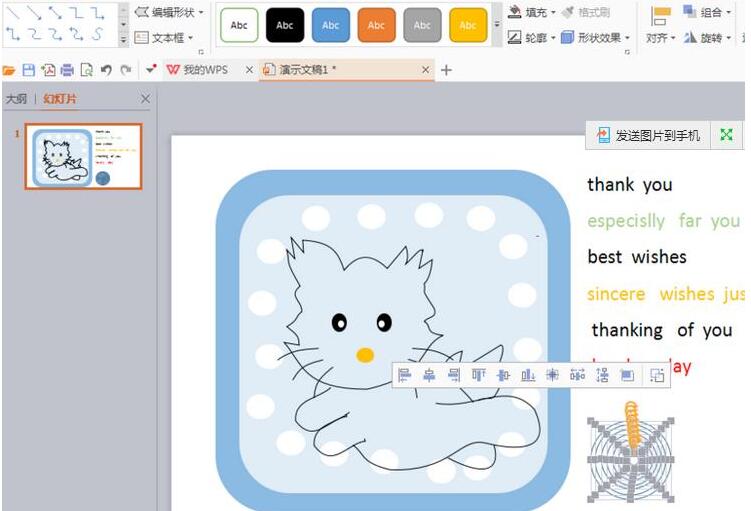Select the S-shaped free curve line
This screenshot has height=511, width=751.
pyautogui.click(x=97, y=34)
